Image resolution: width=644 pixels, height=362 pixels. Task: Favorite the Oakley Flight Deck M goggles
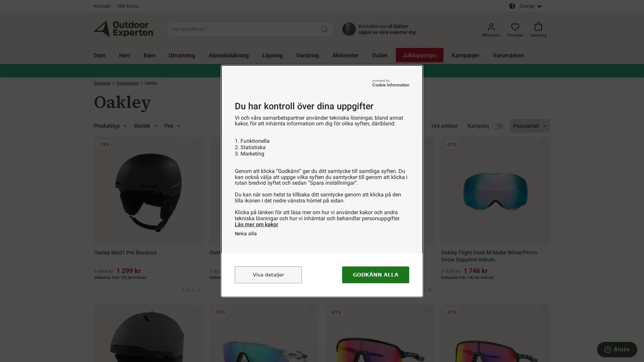point(544,142)
